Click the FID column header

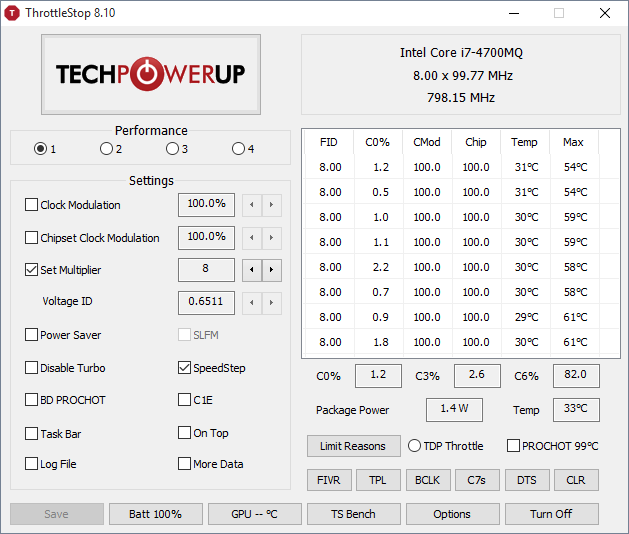[329, 142]
